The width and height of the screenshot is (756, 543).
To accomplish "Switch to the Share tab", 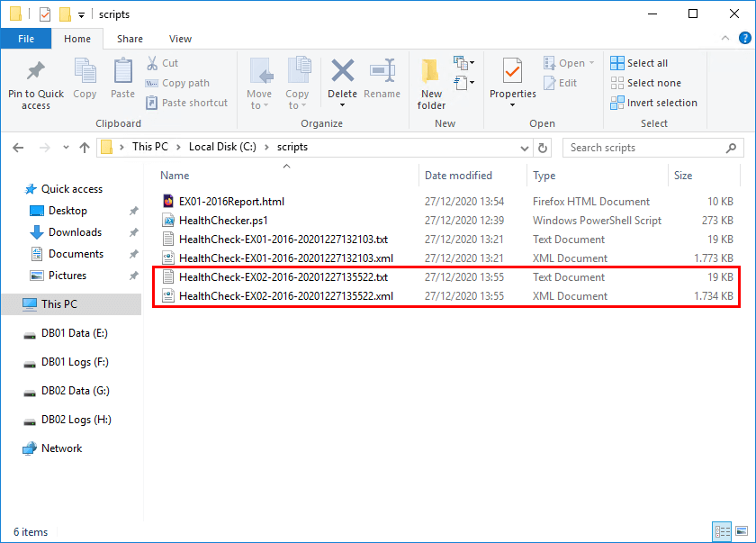I will pos(130,39).
